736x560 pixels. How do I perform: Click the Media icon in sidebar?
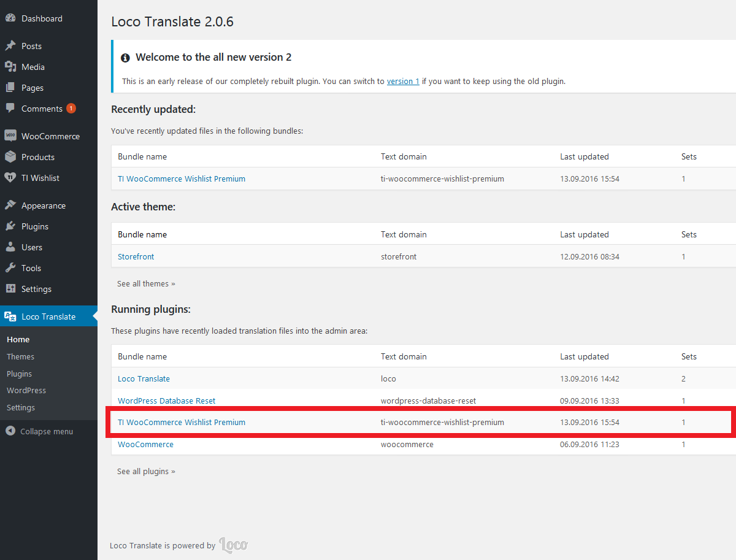pyautogui.click(x=10, y=67)
